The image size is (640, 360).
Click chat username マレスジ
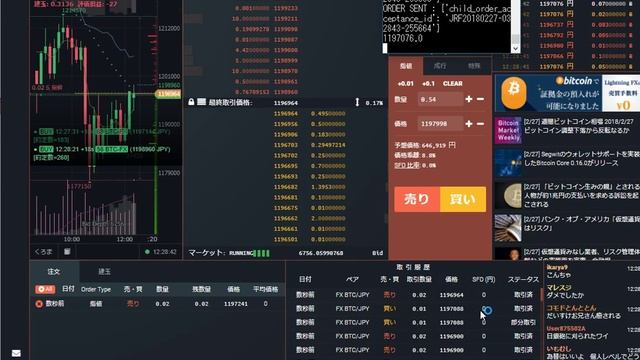(559, 288)
